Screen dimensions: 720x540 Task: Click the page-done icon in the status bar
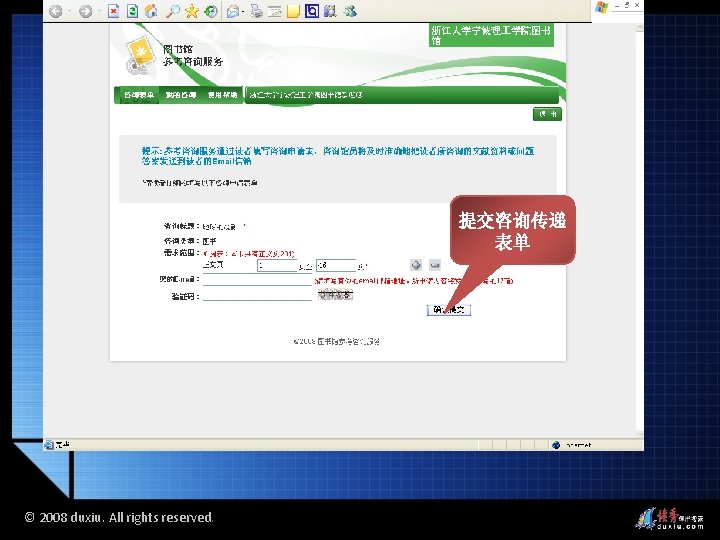(49, 444)
